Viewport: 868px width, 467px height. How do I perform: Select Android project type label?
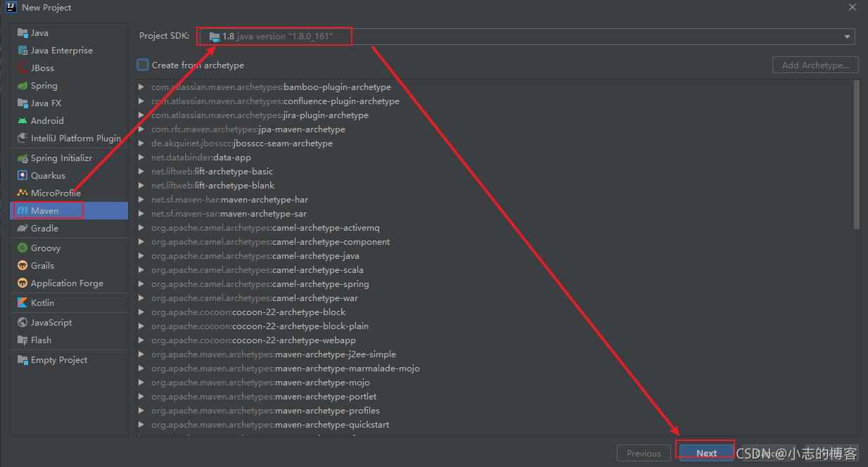click(x=47, y=120)
